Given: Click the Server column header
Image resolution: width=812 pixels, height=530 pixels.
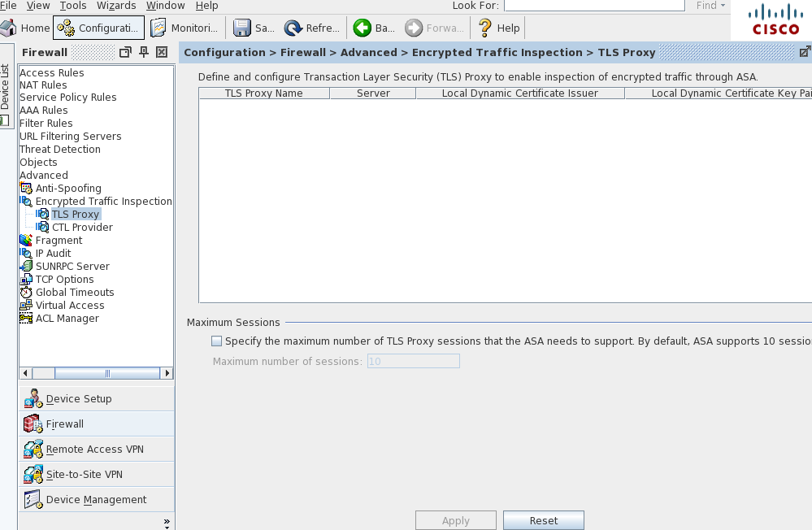Looking at the screenshot, I should pyautogui.click(x=373, y=93).
